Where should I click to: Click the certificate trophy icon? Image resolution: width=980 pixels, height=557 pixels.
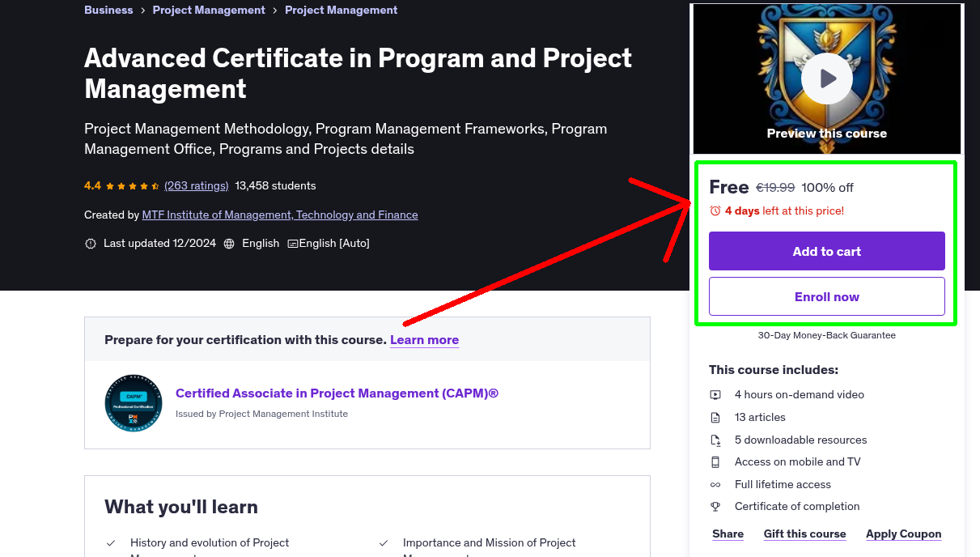(715, 507)
